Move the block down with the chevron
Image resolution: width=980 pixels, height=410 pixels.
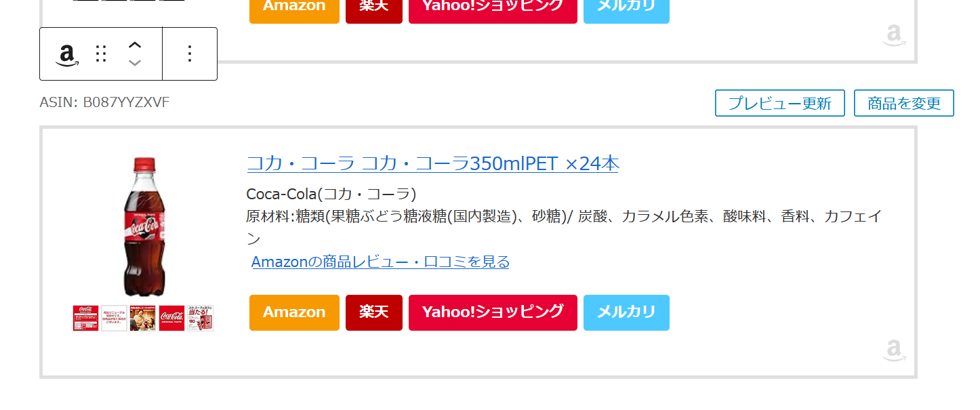135,63
